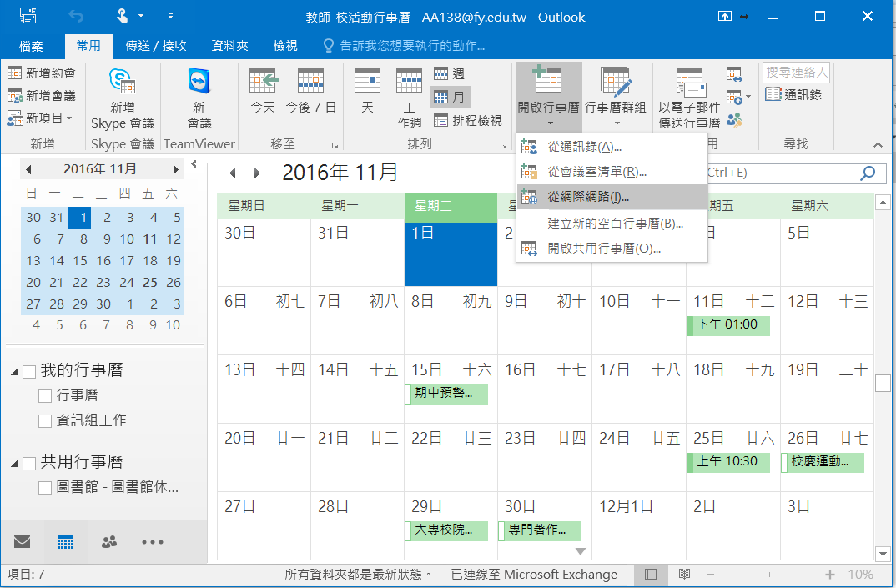Switch to Send/Receive (傳送/接收) tab
Screen dimensions: 896x588
[156, 46]
